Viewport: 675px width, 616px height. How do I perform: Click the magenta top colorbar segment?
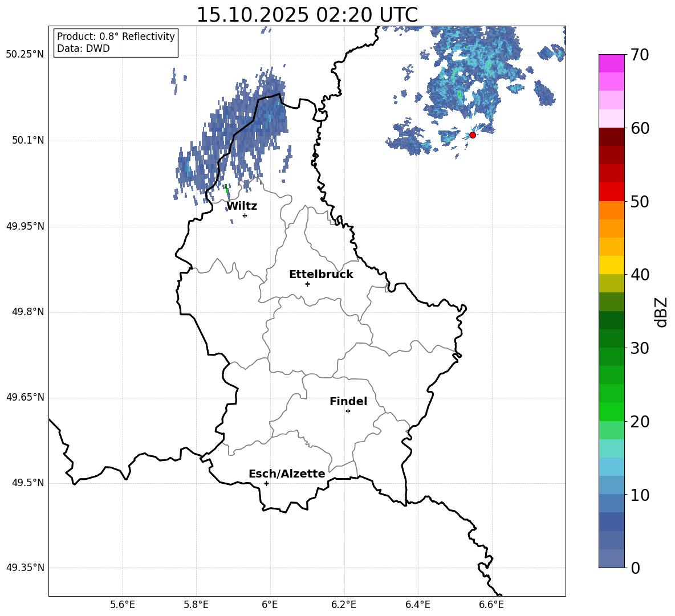pos(612,63)
